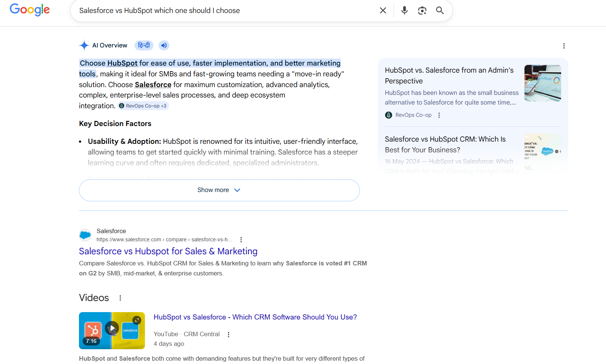Play the HubSpot vs Salesforce video thumbnail
The width and height of the screenshot is (606, 364).
112,331
